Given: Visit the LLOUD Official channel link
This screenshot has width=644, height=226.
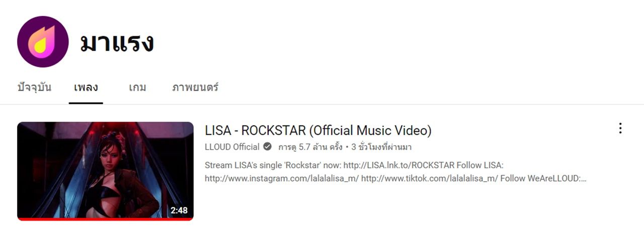Looking at the screenshot, I should (232, 147).
